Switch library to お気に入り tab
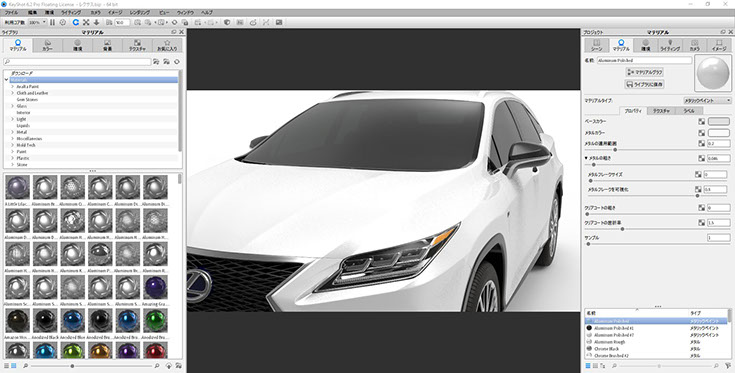 167,45
